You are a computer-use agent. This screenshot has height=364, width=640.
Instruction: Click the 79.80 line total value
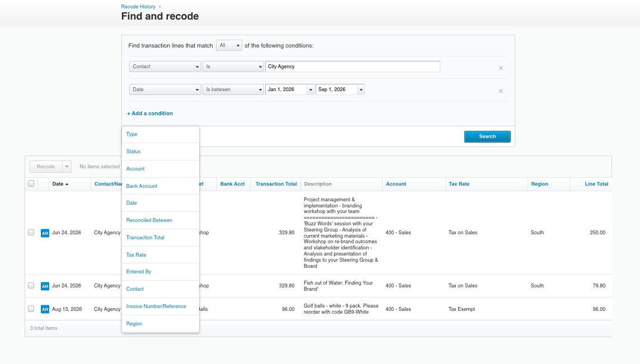(599, 286)
